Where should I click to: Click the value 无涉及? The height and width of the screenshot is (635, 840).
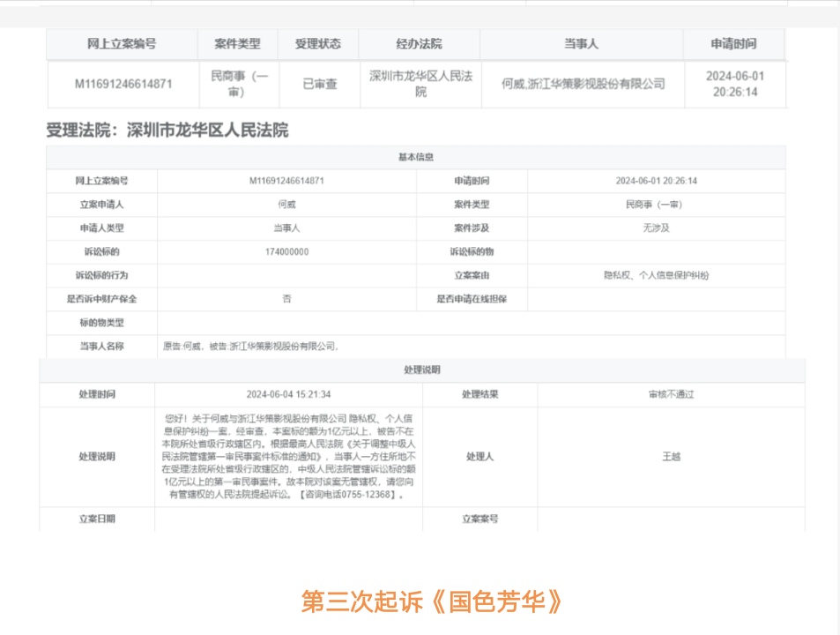point(657,228)
